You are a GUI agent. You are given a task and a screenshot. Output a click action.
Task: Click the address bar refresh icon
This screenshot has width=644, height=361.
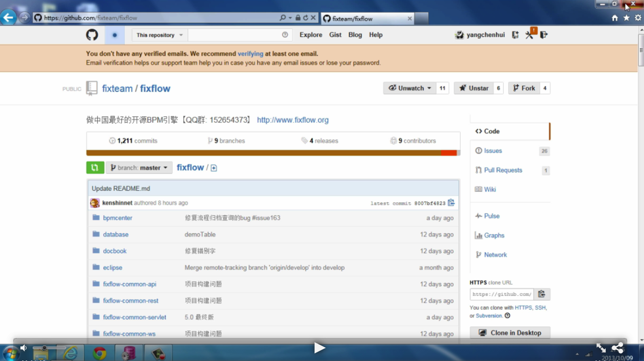click(305, 18)
